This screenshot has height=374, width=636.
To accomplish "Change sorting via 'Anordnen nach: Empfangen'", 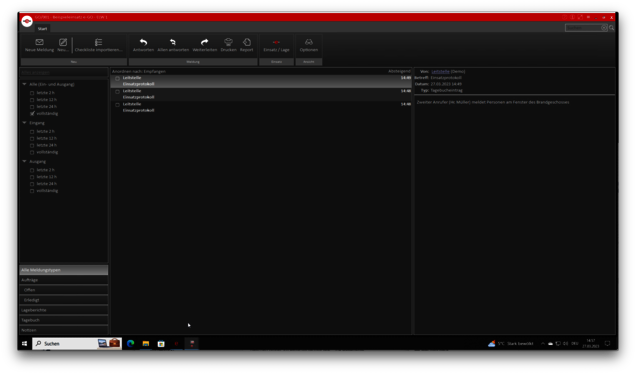I will pyautogui.click(x=139, y=71).
